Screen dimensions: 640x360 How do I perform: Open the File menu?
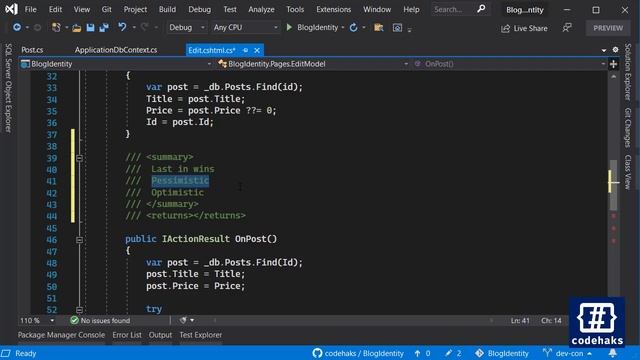(31, 9)
